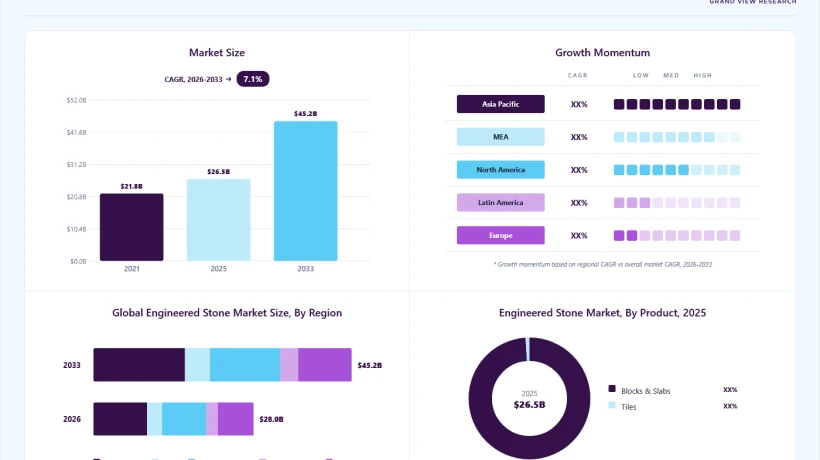Click the $52.0B y-axis label

pos(76,100)
